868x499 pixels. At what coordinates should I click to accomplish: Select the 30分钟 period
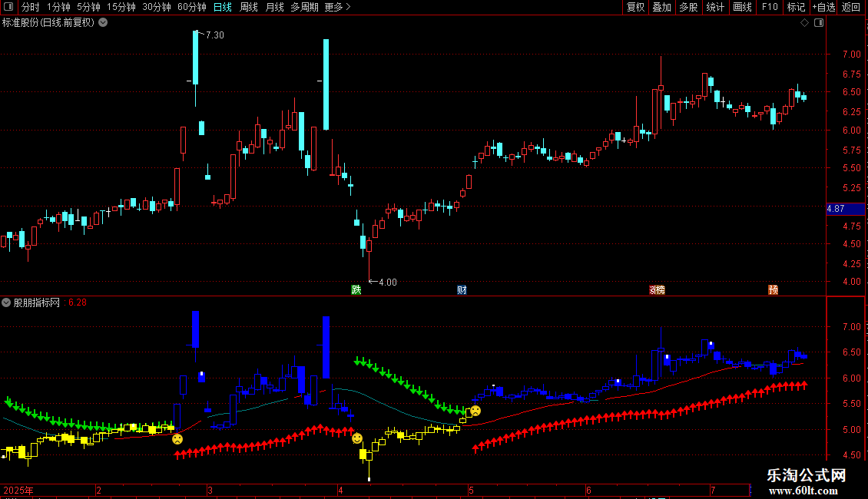156,7
